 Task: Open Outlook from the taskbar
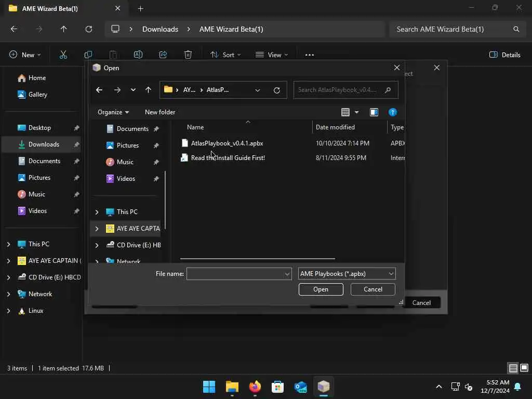[x=301, y=387]
